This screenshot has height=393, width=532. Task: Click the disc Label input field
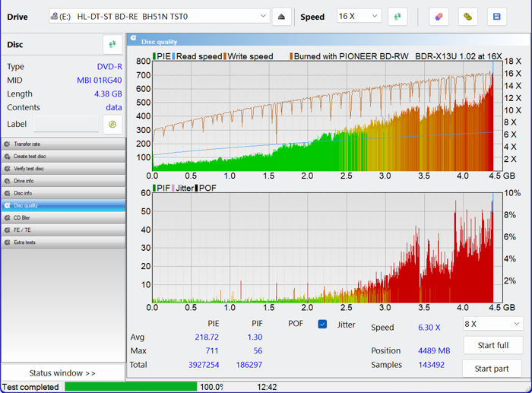pyautogui.click(x=65, y=124)
